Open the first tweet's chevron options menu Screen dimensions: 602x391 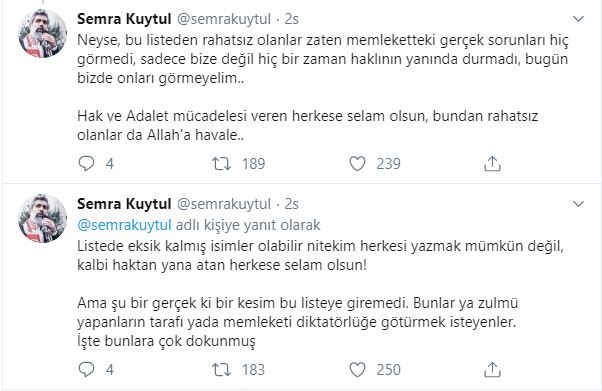[578, 18]
